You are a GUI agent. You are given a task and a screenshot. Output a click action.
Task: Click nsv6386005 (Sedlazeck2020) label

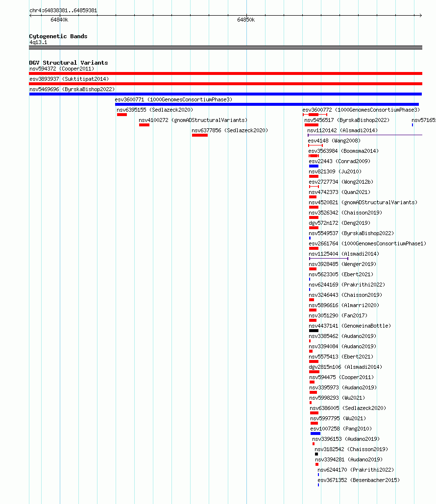[x=348, y=408]
